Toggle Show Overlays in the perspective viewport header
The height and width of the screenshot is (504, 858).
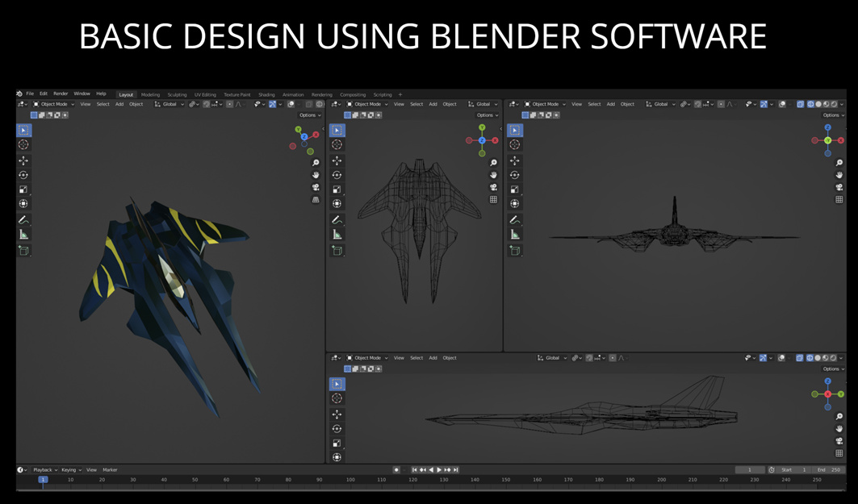tap(291, 104)
